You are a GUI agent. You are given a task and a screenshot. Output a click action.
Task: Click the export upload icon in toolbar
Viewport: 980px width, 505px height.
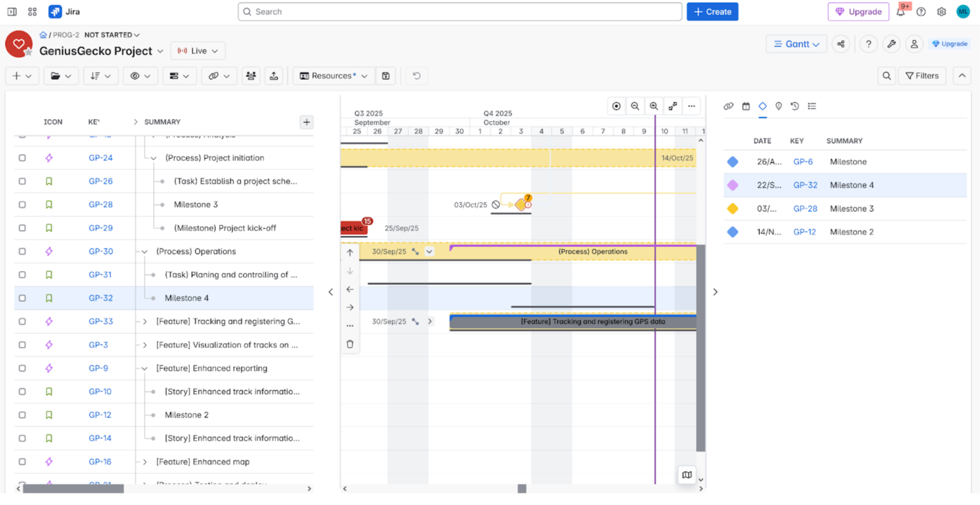click(x=274, y=76)
